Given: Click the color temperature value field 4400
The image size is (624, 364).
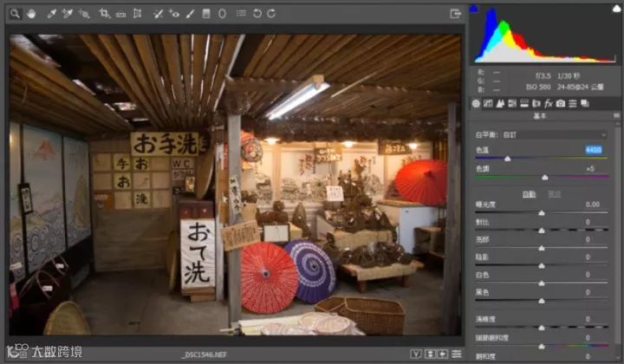Looking at the screenshot, I should pos(594,150).
